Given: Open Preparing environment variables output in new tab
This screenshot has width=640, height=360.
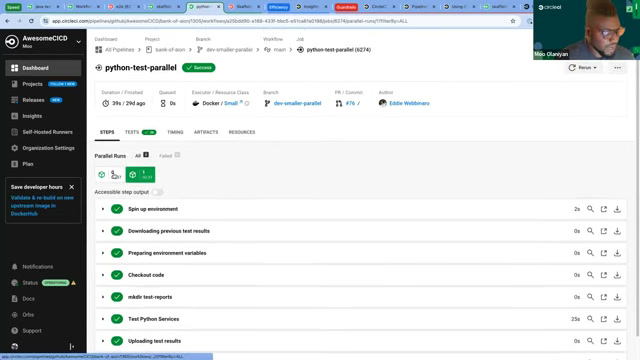Looking at the screenshot, I should point(604,253).
